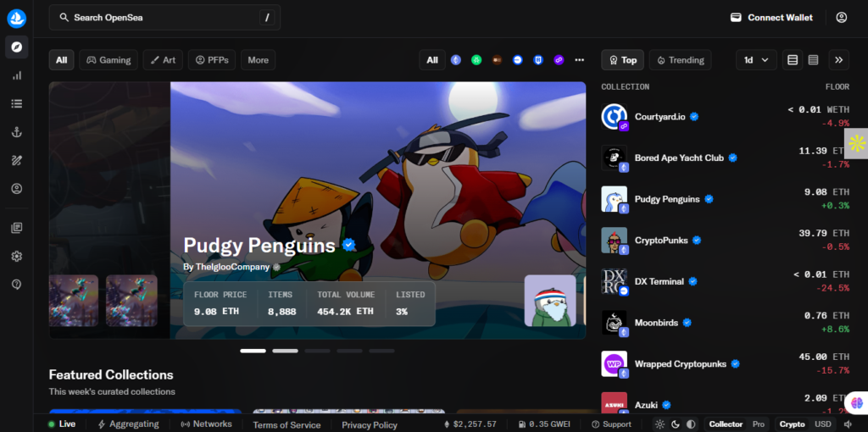Filter by green chain icon

tap(476, 60)
